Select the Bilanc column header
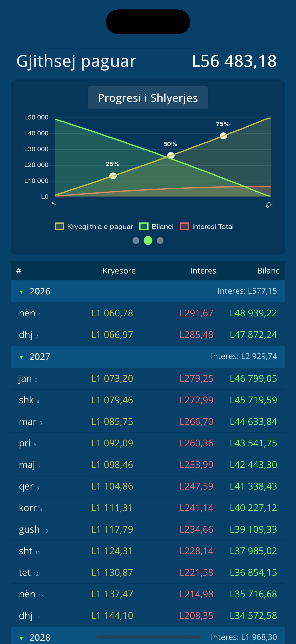 [268, 271]
